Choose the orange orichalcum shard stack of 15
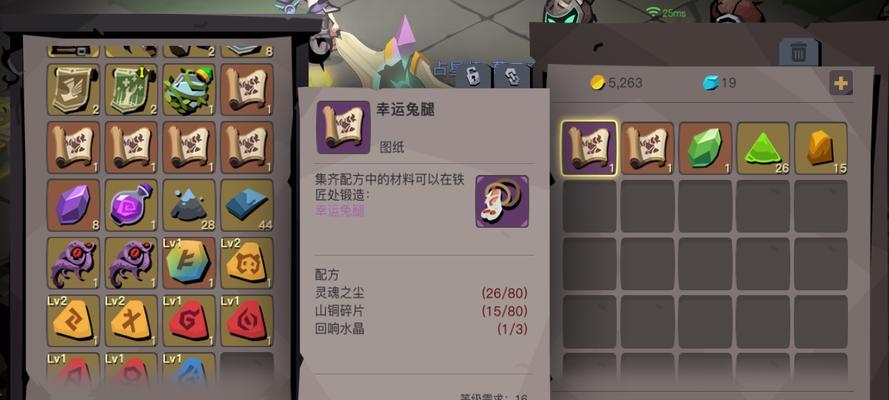The width and height of the screenshot is (889, 400). pyautogui.click(x=820, y=148)
